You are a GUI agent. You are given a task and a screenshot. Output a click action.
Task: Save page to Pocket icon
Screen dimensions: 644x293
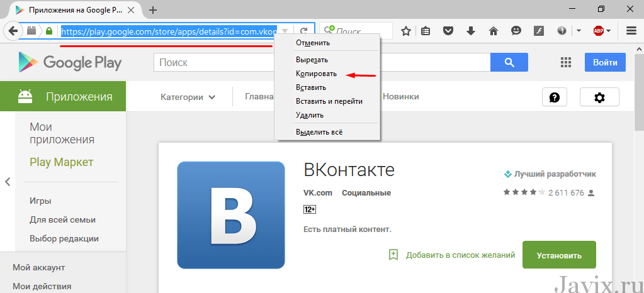point(448,31)
